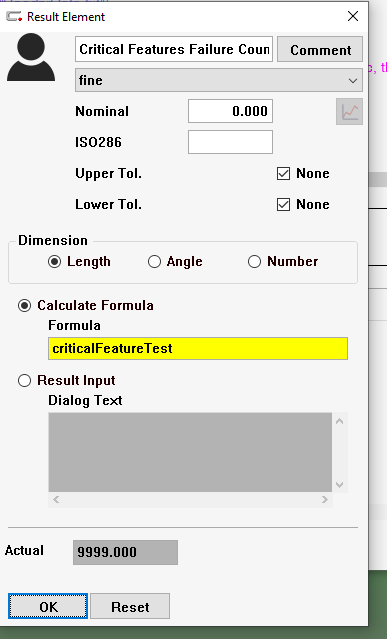Click the user silhouette icon

[x=31, y=57]
